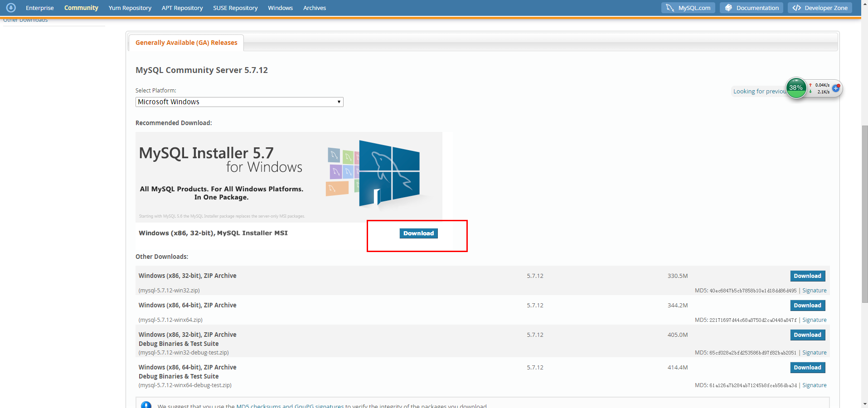Click filename (mysql-5.7.12-winx64.zip)
Screen dimensions: 868x408
[x=170, y=320]
